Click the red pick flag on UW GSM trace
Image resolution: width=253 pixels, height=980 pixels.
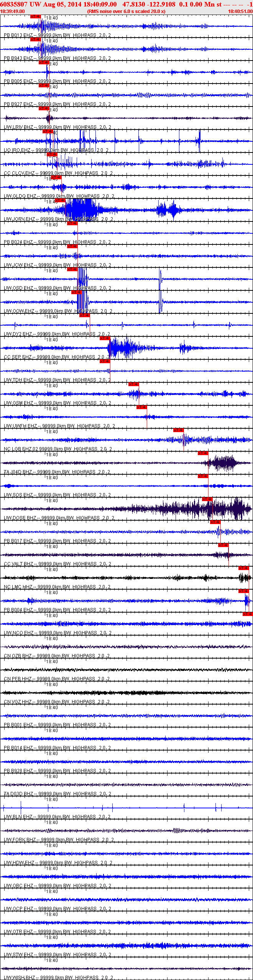[x=133, y=384]
